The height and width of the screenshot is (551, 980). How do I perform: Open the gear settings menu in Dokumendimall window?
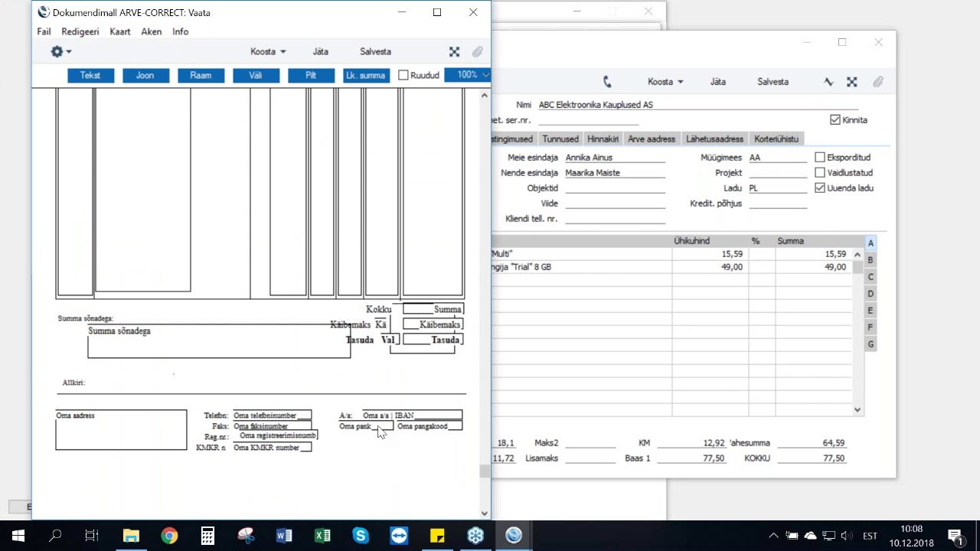click(x=60, y=51)
